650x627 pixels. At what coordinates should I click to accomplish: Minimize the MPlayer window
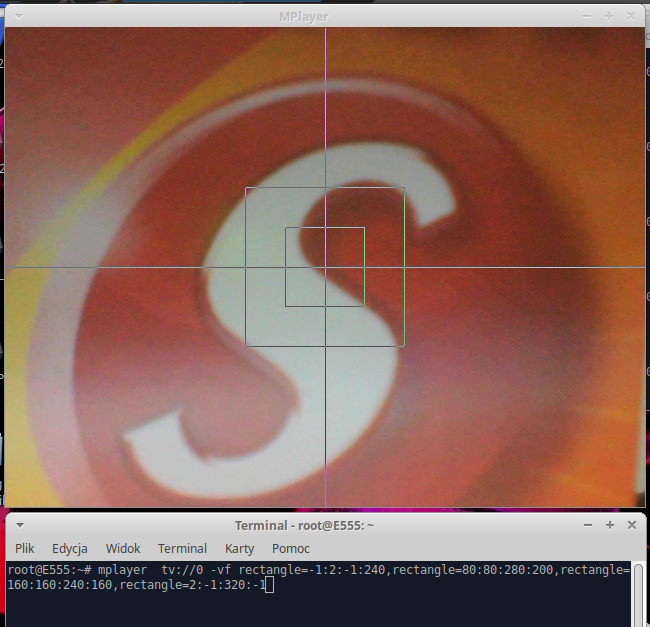(587, 17)
